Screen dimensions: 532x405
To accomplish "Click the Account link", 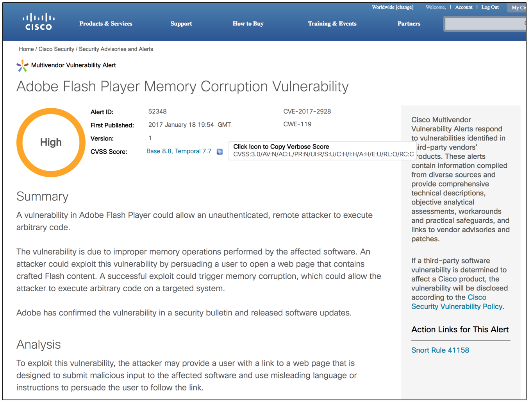I will click(464, 7).
